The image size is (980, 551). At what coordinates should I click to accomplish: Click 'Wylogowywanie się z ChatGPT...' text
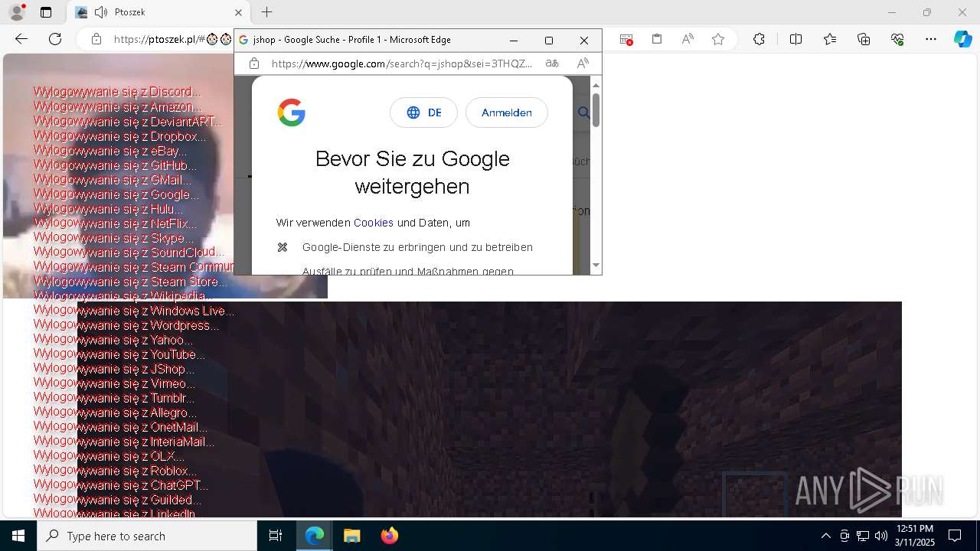click(121, 485)
